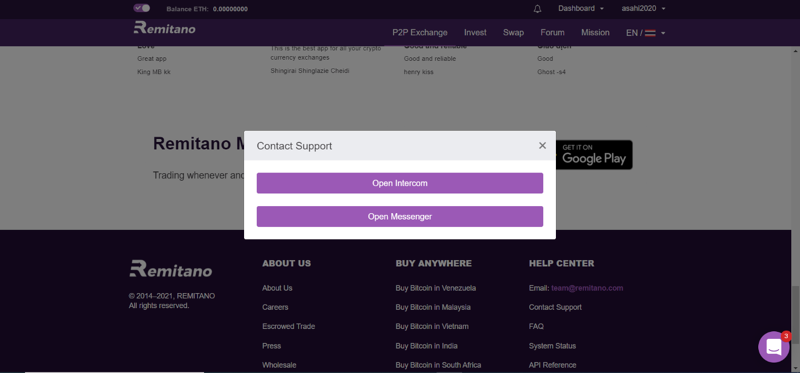Open the System Status link
The height and width of the screenshot is (373, 800).
[x=552, y=346]
